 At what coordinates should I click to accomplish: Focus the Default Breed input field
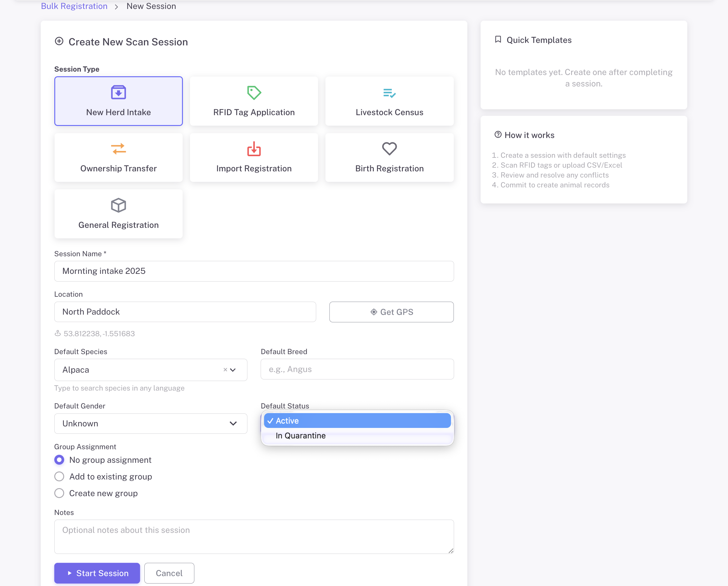pyautogui.click(x=357, y=369)
